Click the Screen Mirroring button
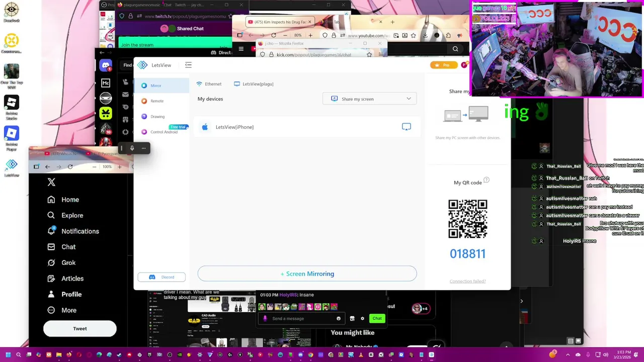The height and width of the screenshot is (362, 644). point(307,274)
